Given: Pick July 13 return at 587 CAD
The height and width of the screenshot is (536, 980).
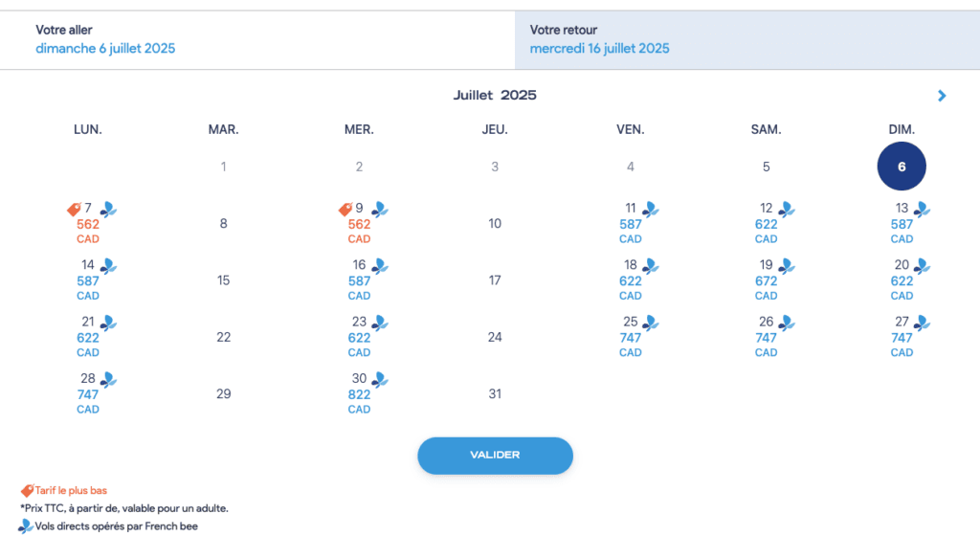Looking at the screenshot, I should (x=902, y=224).
